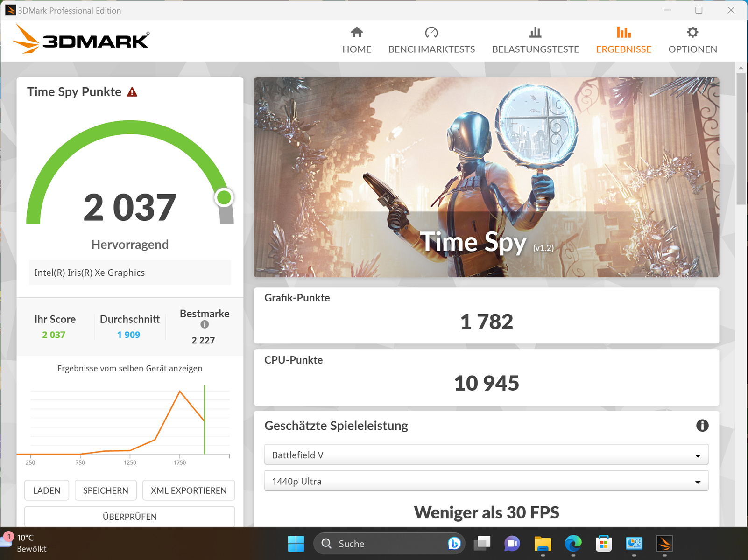Open the HOME tab
The height and width of the screenshot is (560, 748).
point(357,41)
